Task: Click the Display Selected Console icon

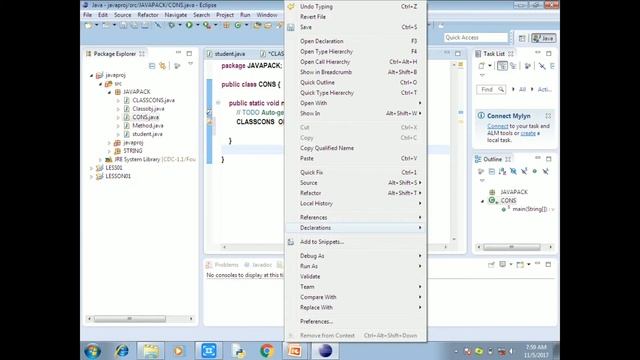Action: pyautogui.click(x=503, y=264)
